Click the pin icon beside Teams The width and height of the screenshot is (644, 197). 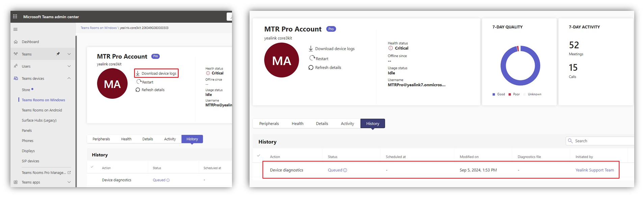tap(58, 54)
